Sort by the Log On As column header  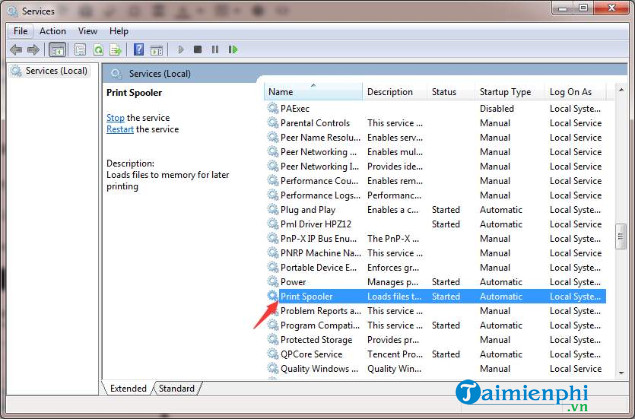(x=575, y=92)
